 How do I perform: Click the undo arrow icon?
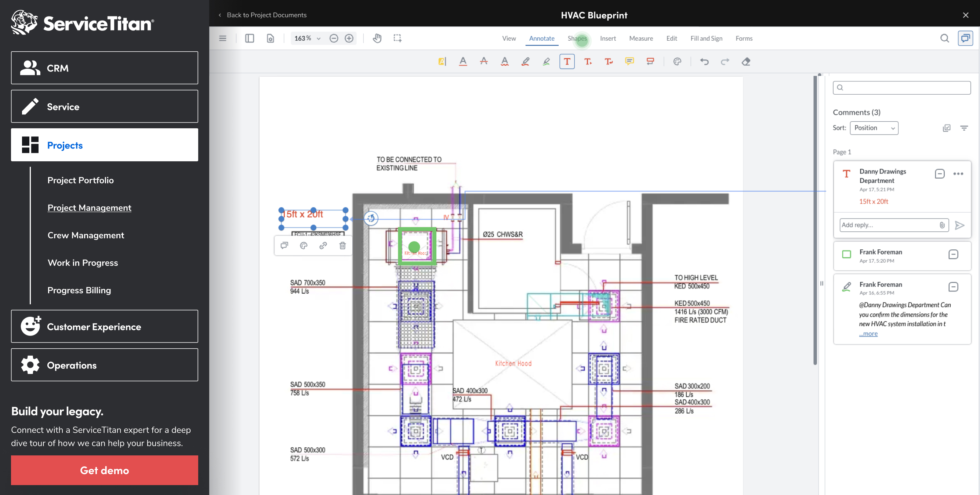704,61
